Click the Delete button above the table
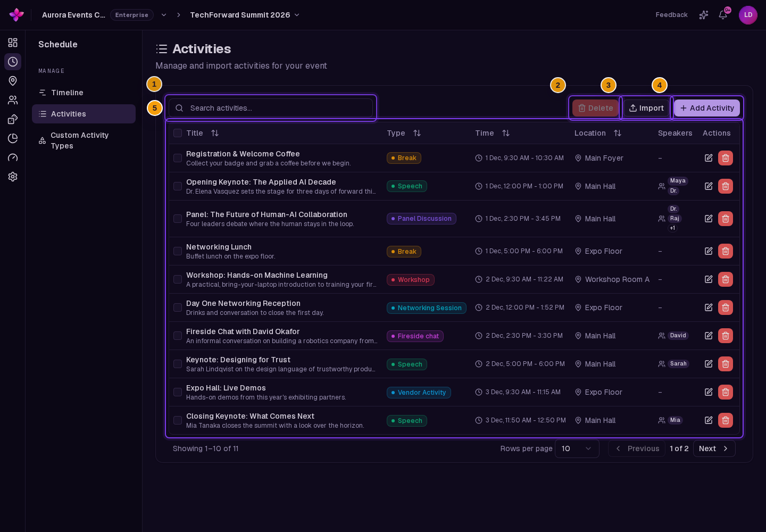 [596, 108]
